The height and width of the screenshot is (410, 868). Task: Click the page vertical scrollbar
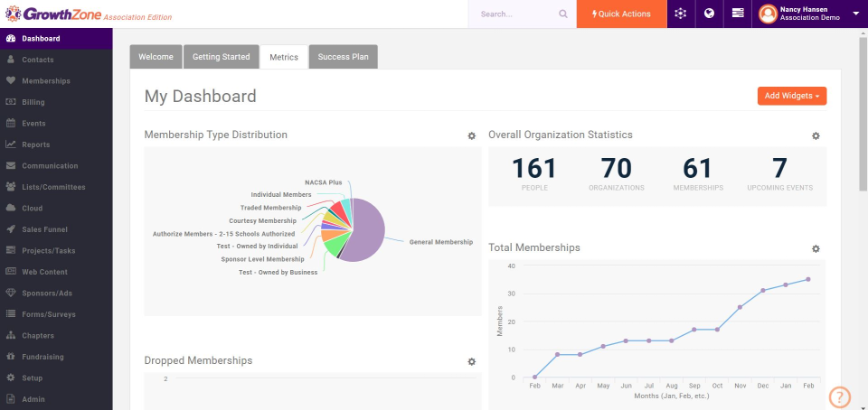(x=863, y=110)
